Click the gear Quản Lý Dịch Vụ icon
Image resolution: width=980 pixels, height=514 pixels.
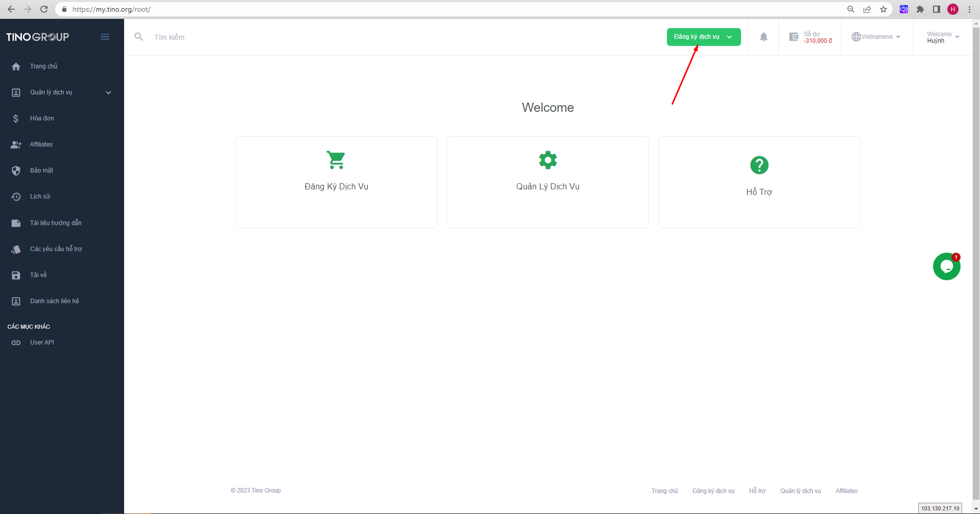pos(547,160)
